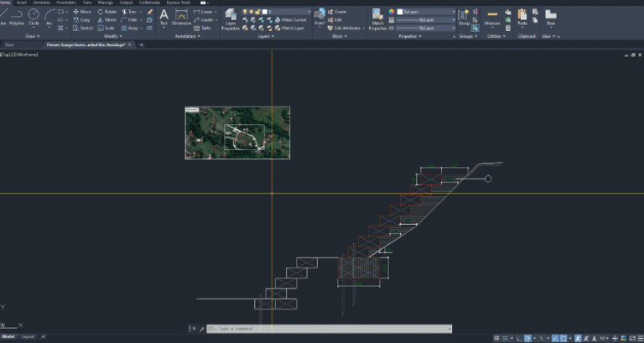Screen dimensions: 644x343
Task: Click Edit block button
Action: tap(335, 20)
